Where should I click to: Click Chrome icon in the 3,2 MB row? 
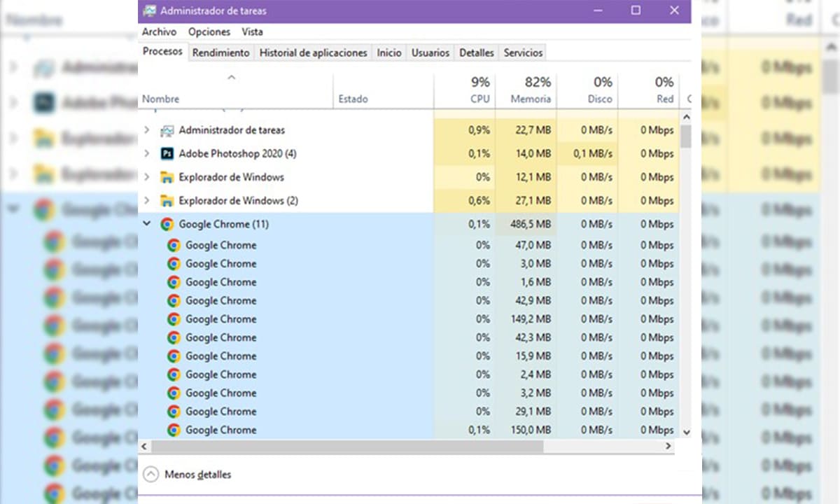tap(174, 393)
